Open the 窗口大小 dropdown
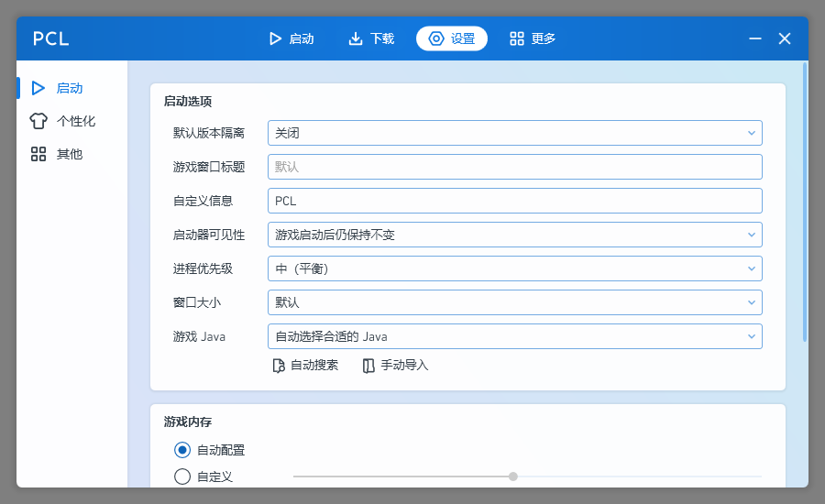 [x=514, y=302]
